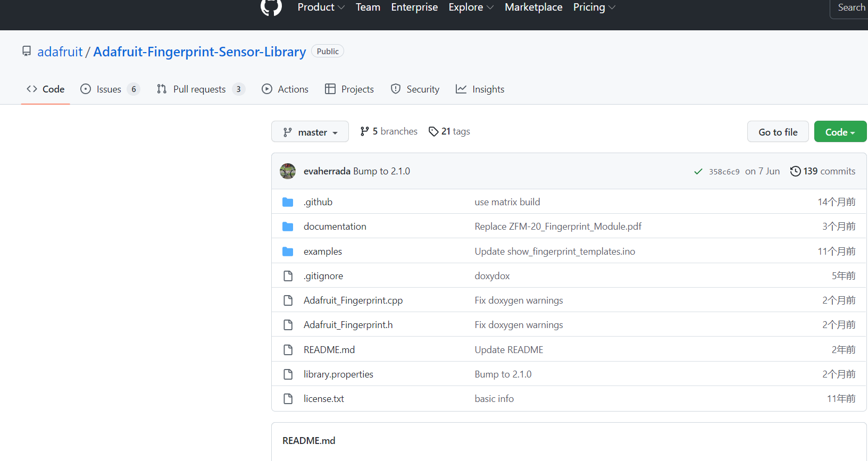Click the .github folder icon
The height and width of the screenshot is (461, 868).
(x=288, y=202)
